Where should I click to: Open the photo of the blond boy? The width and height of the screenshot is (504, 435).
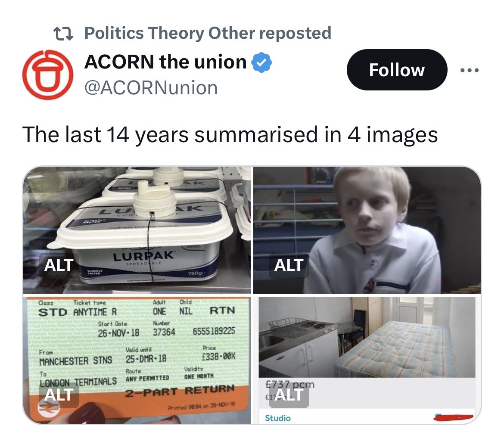click(367, 230)
